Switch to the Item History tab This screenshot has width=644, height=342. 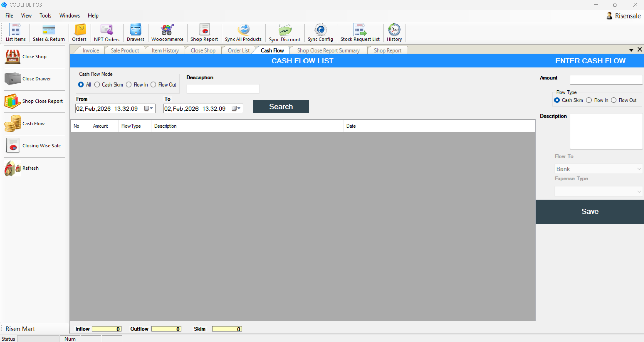coord(165,50)
